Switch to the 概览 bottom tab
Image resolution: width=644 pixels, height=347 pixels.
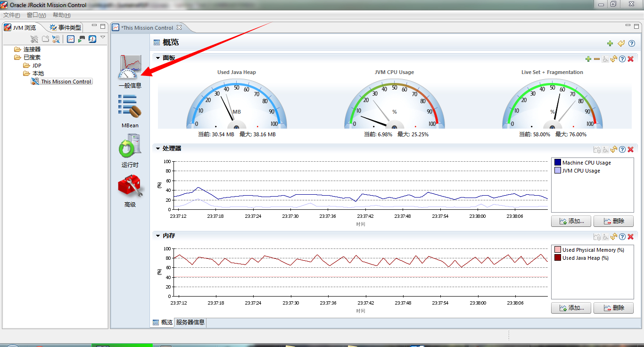163,322
